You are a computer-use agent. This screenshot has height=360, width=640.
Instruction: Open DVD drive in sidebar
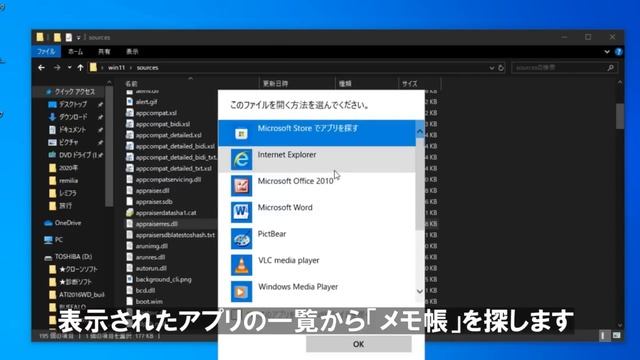[78, 155]
